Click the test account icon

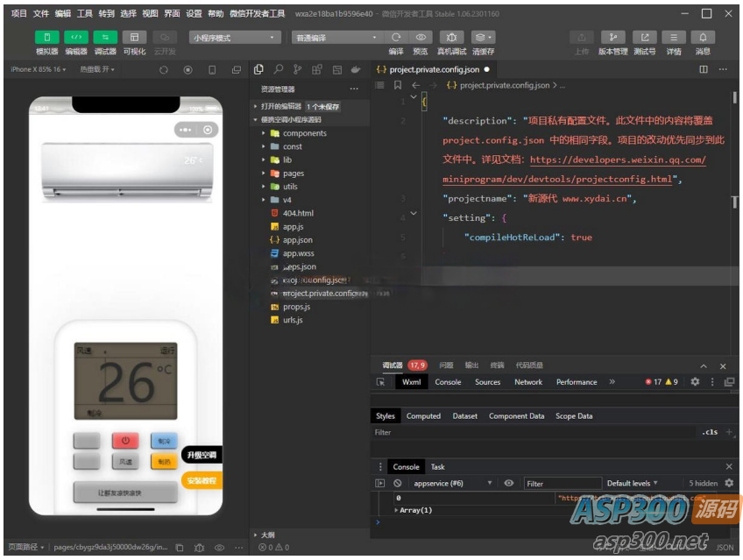click(645, 37)
